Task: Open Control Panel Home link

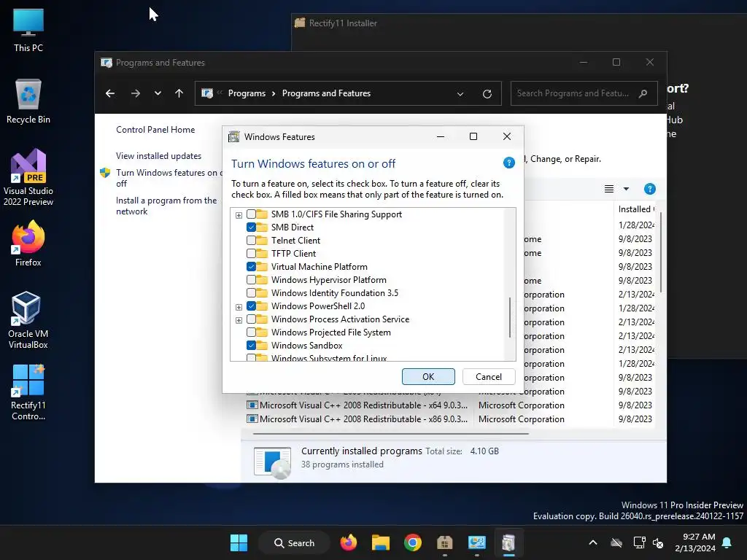Action: point(155,130)
